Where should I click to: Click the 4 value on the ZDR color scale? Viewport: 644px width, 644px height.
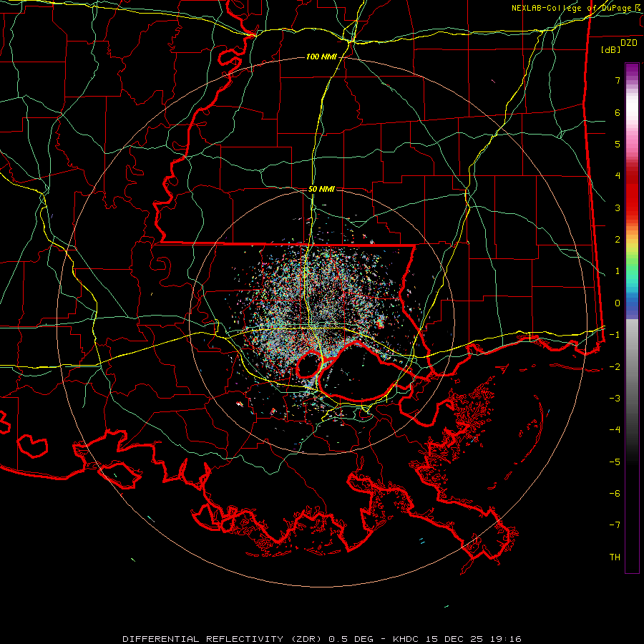coord(618,176)
